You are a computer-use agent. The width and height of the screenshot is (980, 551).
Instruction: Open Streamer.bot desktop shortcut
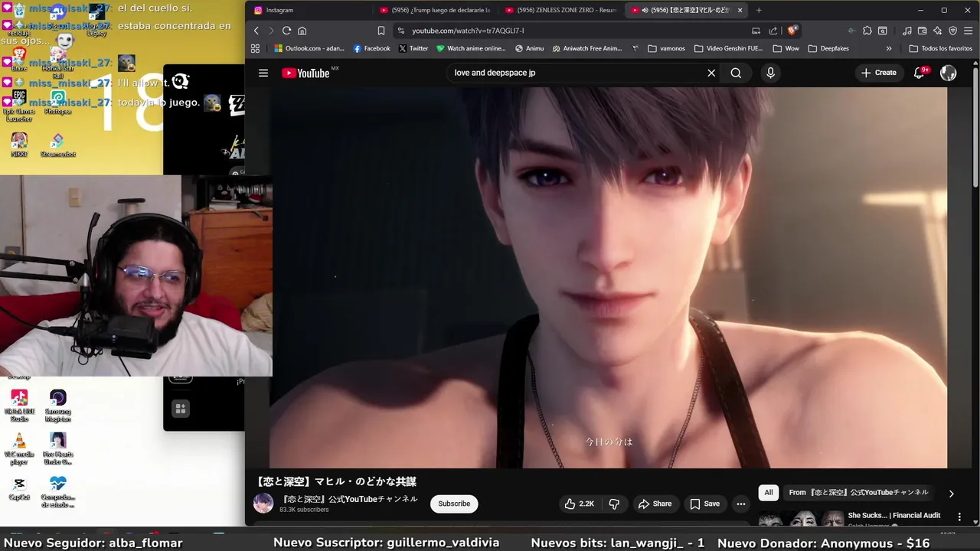tap(57, 145)
